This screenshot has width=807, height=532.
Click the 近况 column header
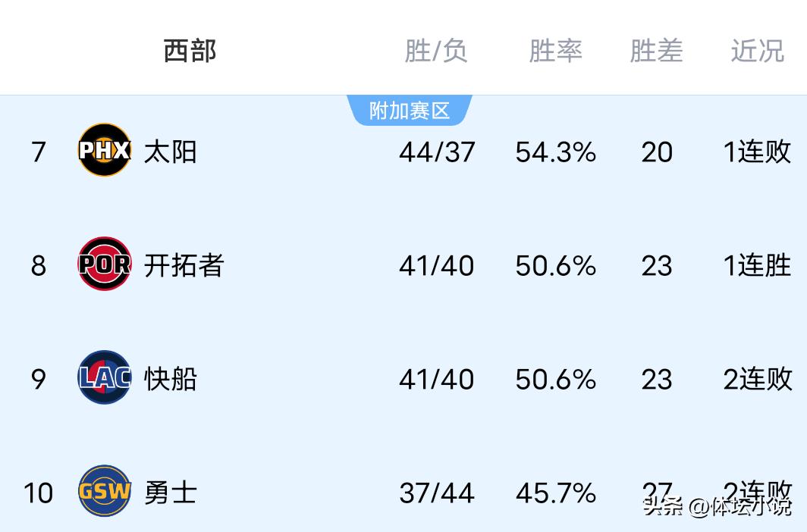[x=757, y=51]
